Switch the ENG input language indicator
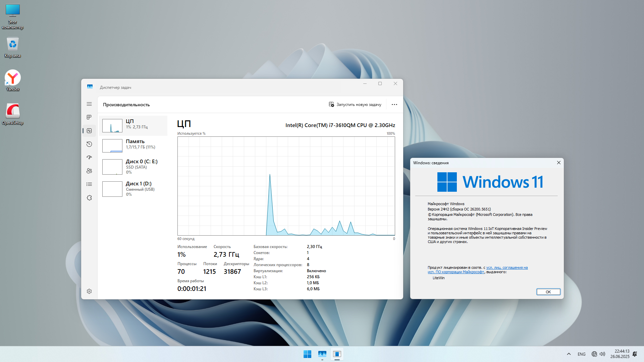Image resolution: width=644 pixels, height=362 pixels. (x=582, y=354)
